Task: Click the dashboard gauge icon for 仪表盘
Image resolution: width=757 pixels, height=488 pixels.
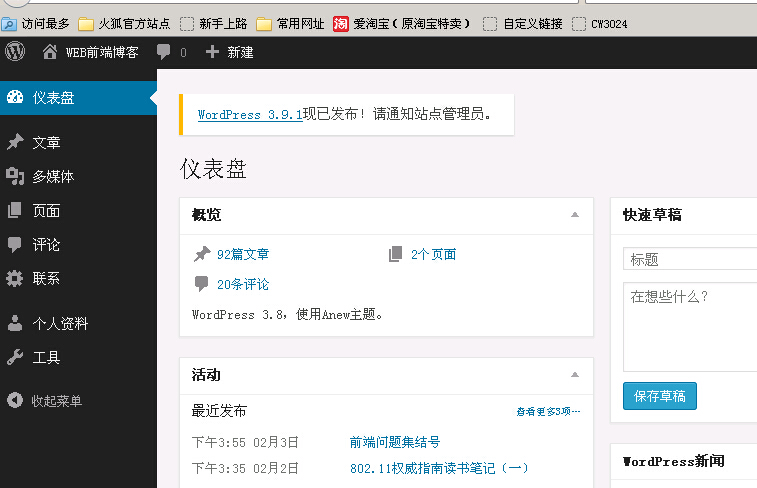Action: [x=15, y=97]
